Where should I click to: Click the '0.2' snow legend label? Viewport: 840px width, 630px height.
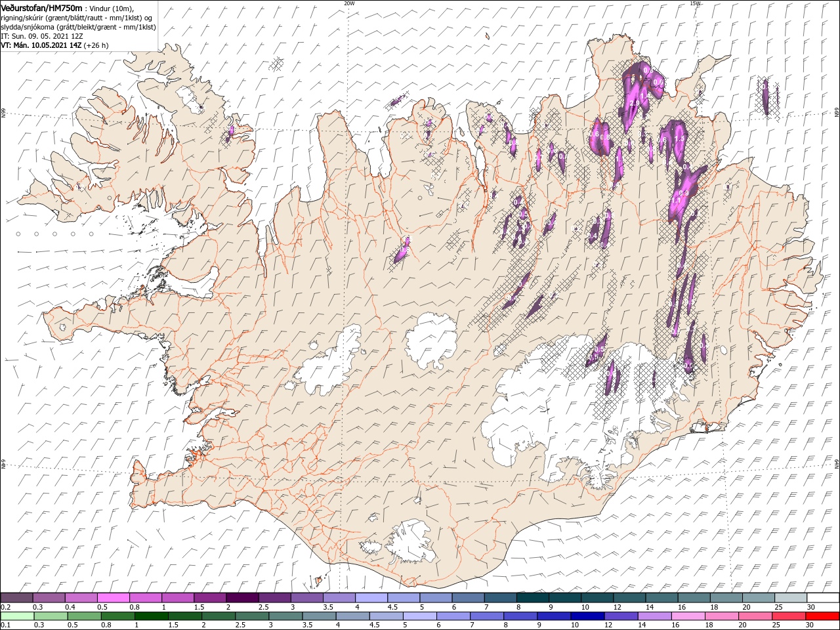point(6,607)
